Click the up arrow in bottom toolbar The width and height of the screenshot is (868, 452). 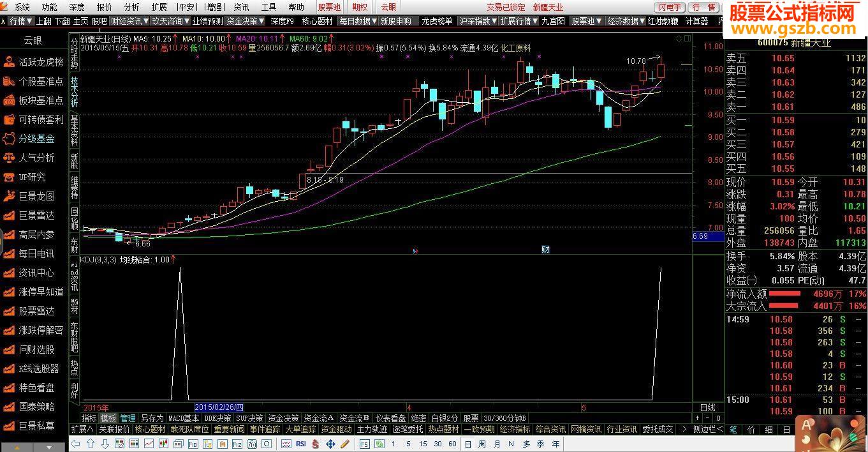point(90,444)
